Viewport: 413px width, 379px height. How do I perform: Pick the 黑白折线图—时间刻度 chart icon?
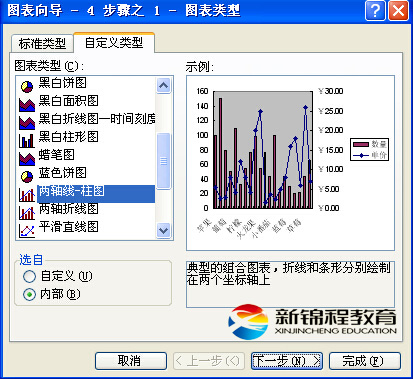[x=27, y=123]
